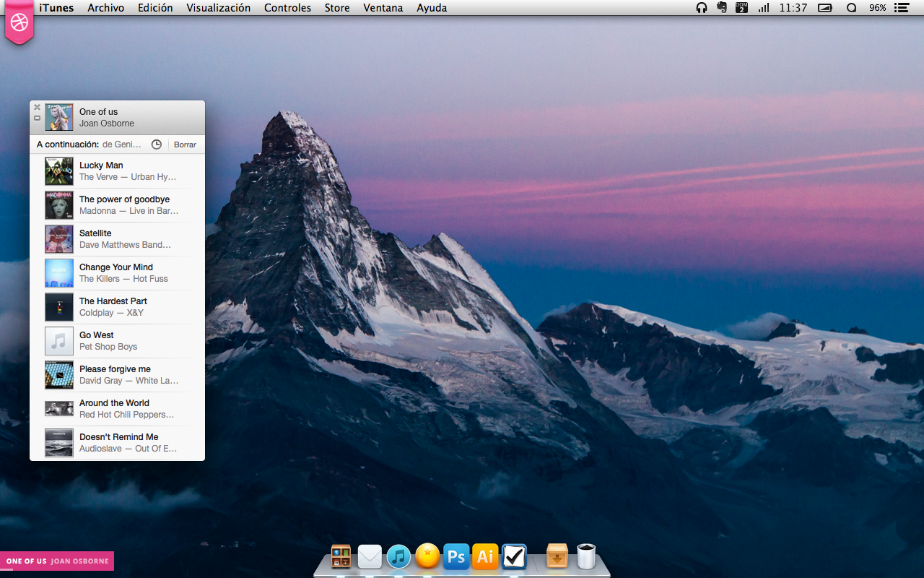Open Notification Center list icon
The height and width of the screenshot is (578, 924).
901,8
